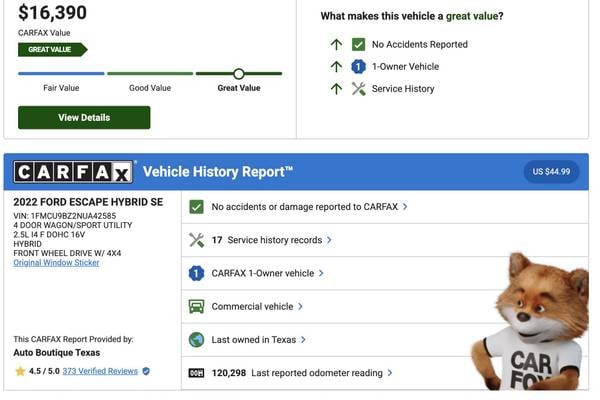Click the CARFAX fox mascot image

pyautogui.click(x=531, y=322)
